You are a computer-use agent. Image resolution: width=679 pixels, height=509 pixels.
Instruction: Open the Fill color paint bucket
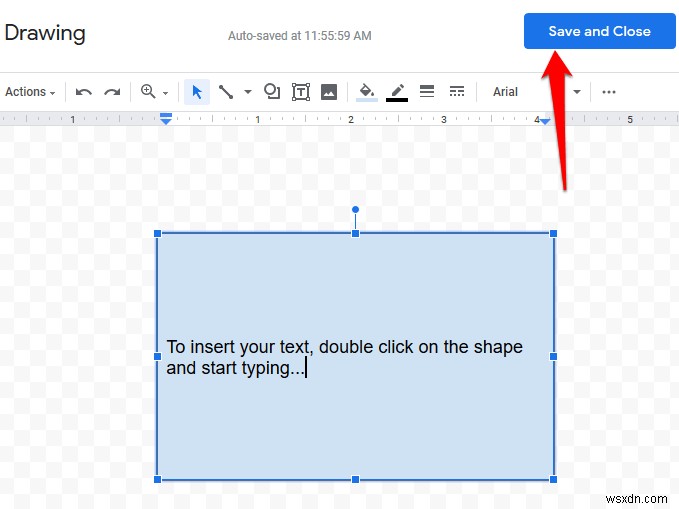[367, 92]
